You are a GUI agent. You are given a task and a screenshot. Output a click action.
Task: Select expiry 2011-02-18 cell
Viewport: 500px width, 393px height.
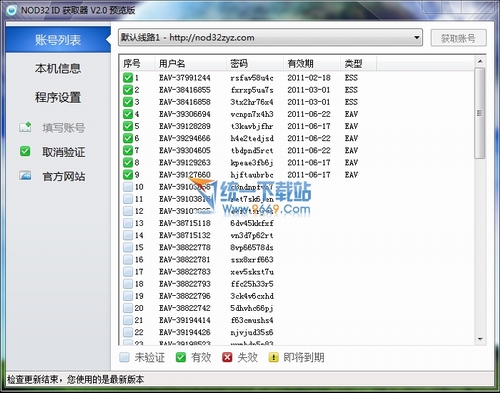[309, 78]
